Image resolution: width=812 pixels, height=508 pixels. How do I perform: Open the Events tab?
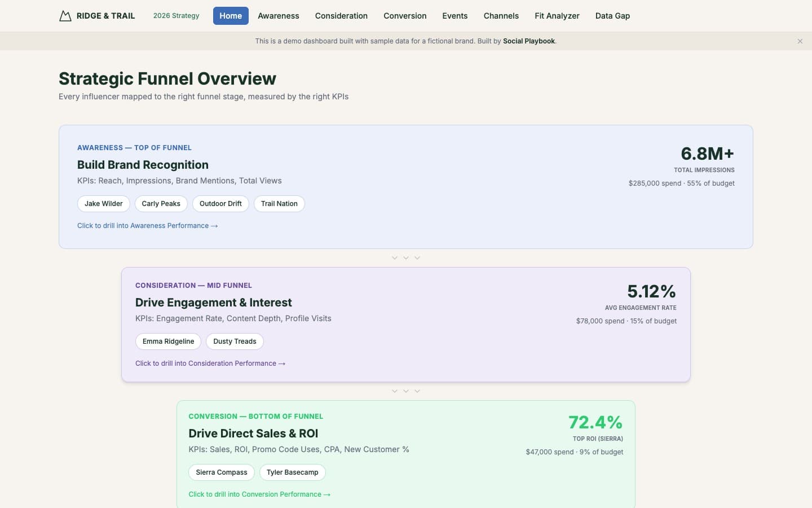[x=454, y=16]
